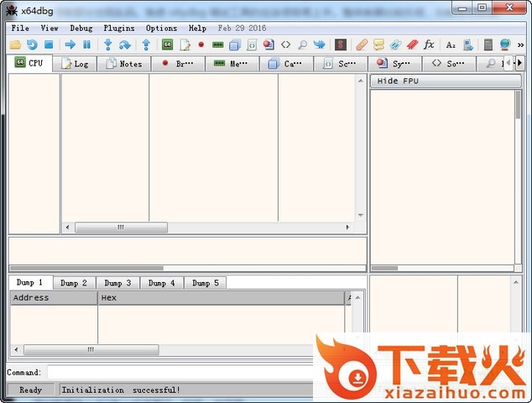
Task: Click the Az font toolbar icon
Action: pos(451,44)
